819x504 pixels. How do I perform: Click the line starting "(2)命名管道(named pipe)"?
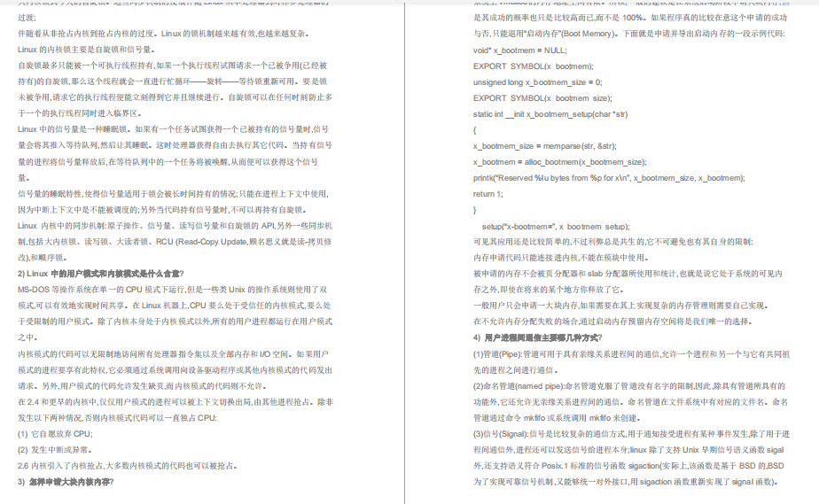click(629, 386)
